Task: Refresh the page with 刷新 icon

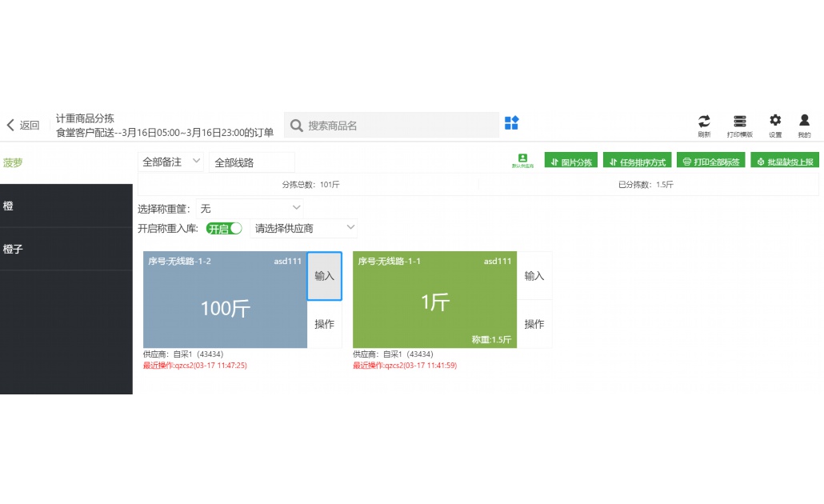Action: click(x=704, y=126)
